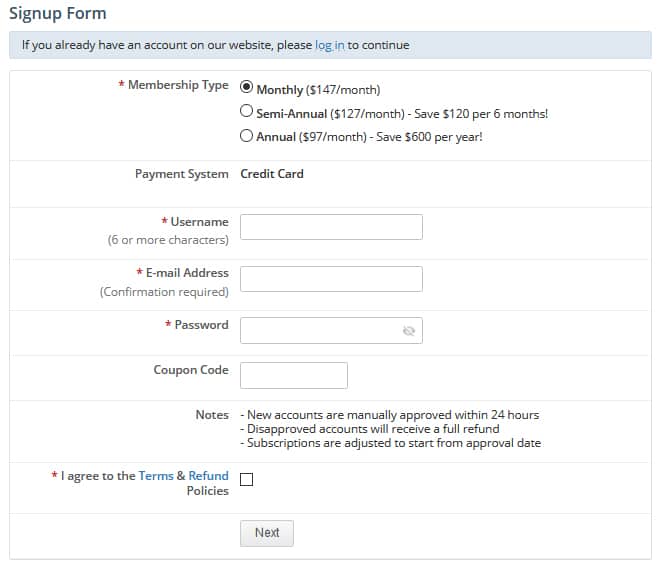Click the Semi-Annual ($127/month) label text
Viewport: 662px width, 570px height.
330,114
